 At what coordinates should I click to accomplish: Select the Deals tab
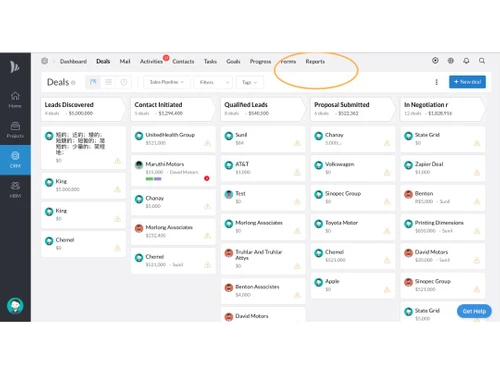click(x=103, y=61)
